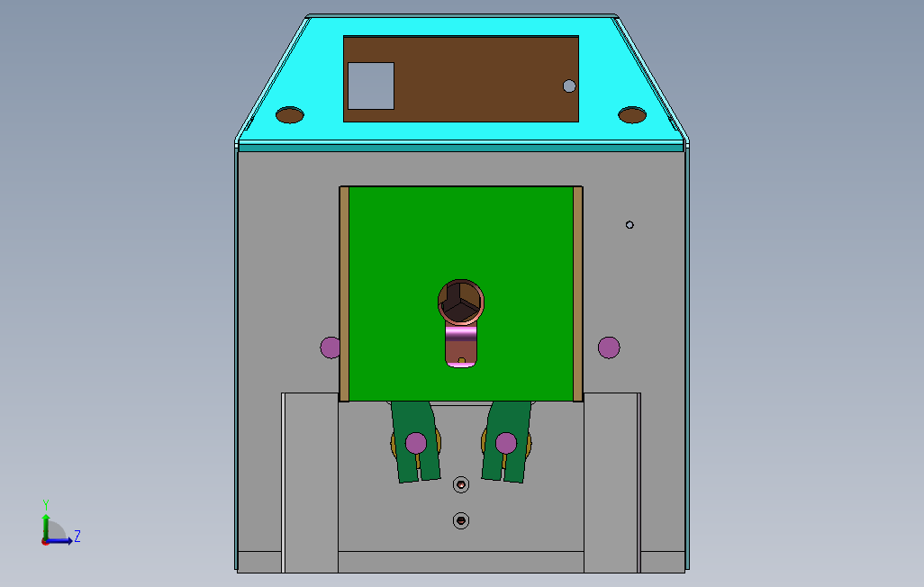924x587 pixels.
Task: Select the left gray vertical pillar
Action: [x=310, y=483]
